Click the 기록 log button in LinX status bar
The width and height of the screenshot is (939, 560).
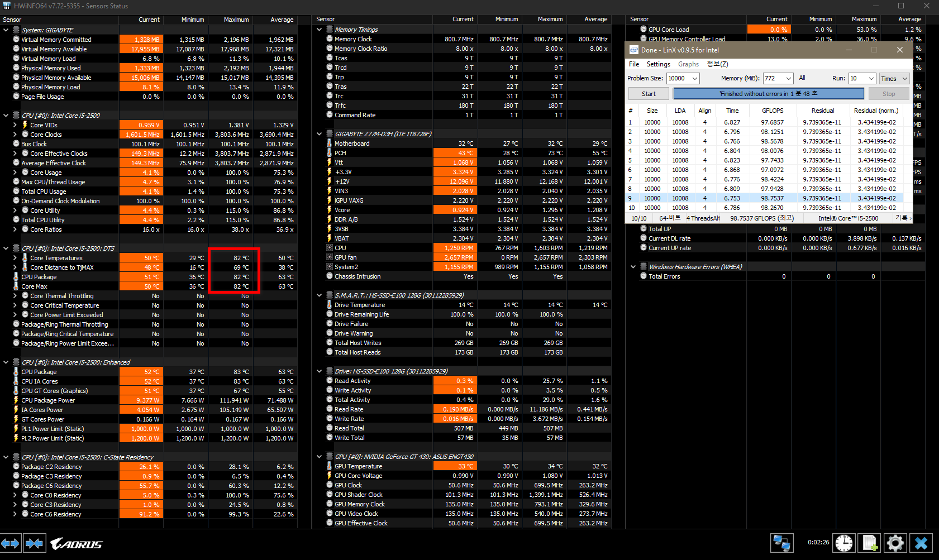pos(903,218)
